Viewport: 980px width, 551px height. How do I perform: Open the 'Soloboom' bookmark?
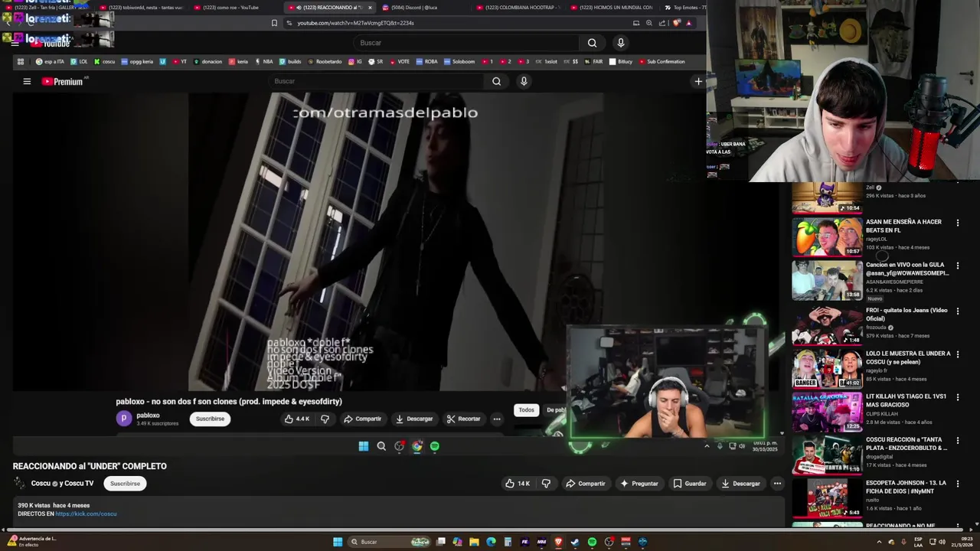coord(459,61)
